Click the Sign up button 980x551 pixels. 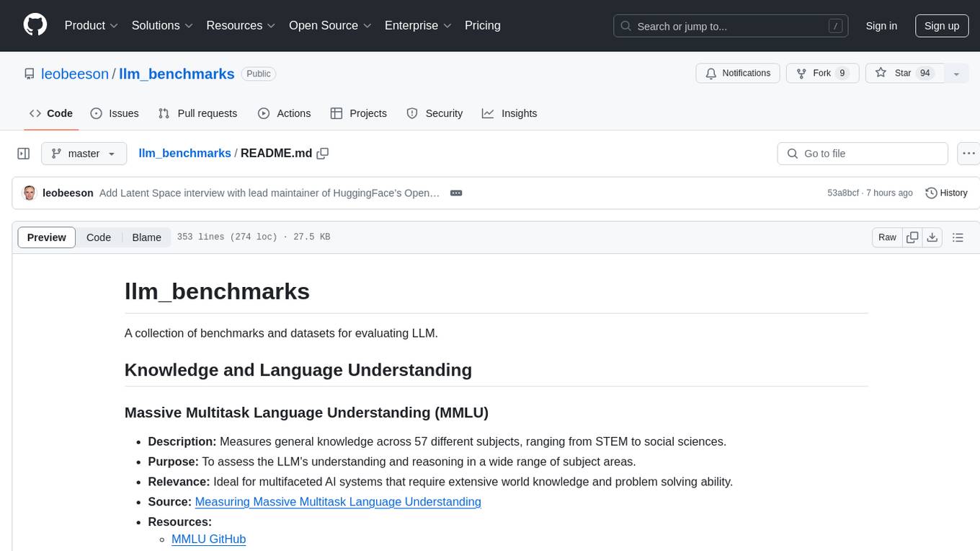(942, 26)
